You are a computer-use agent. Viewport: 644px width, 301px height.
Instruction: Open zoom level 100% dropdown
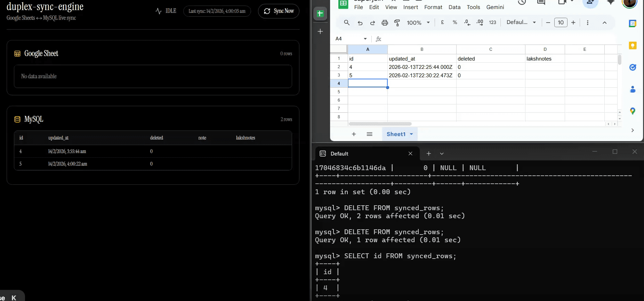click(418, 23)
